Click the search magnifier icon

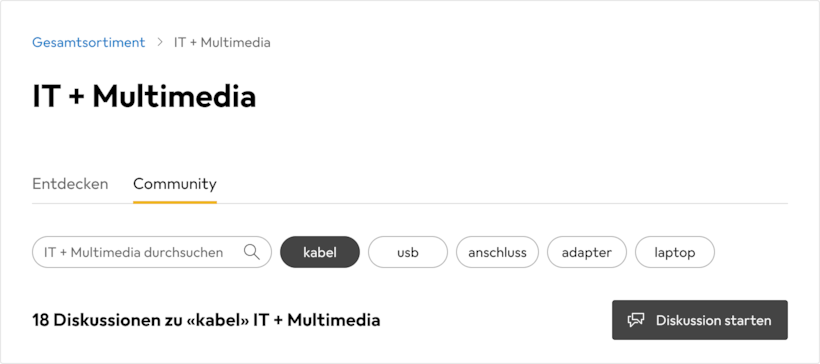(x=252, y=252)
